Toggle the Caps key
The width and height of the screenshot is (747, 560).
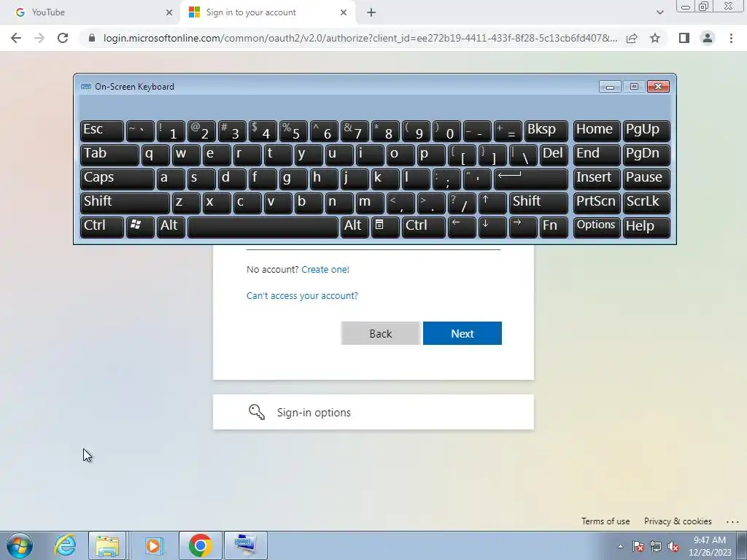point(117,179)
